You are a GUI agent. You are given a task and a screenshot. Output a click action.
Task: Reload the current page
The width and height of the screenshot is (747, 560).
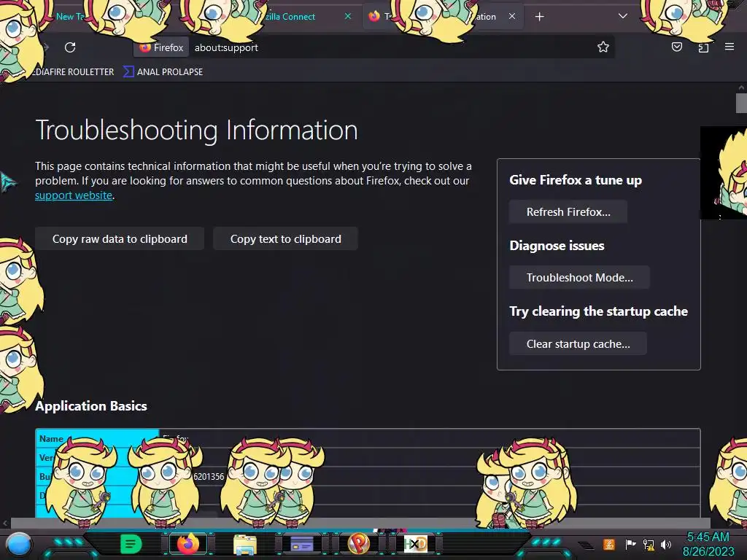(70, 47)
